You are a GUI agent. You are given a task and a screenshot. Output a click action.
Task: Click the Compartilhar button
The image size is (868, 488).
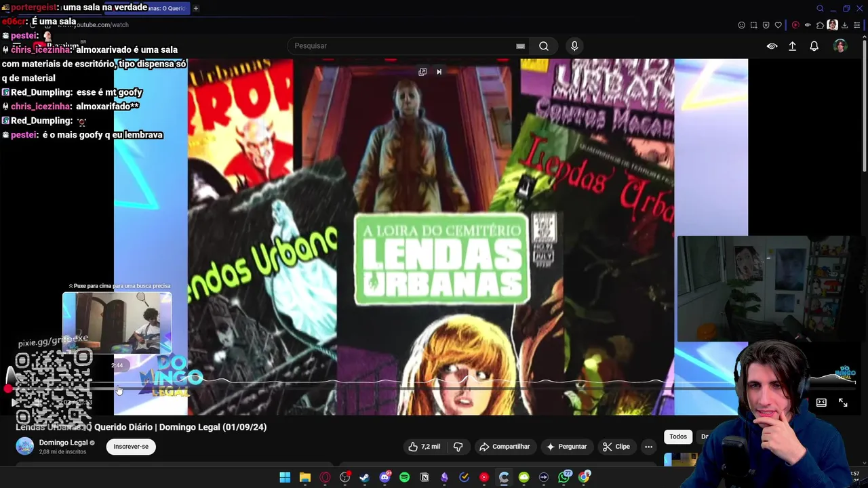(x=505, y=447)
